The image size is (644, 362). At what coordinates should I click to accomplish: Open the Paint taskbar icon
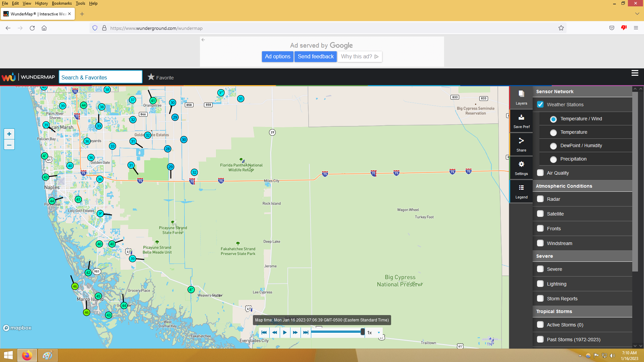[x=48, y=355]
